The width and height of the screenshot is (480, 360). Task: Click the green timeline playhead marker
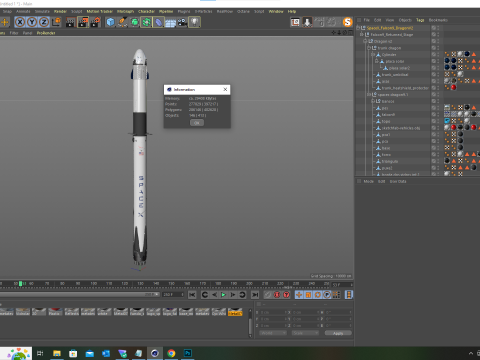(x=20, y=284)
